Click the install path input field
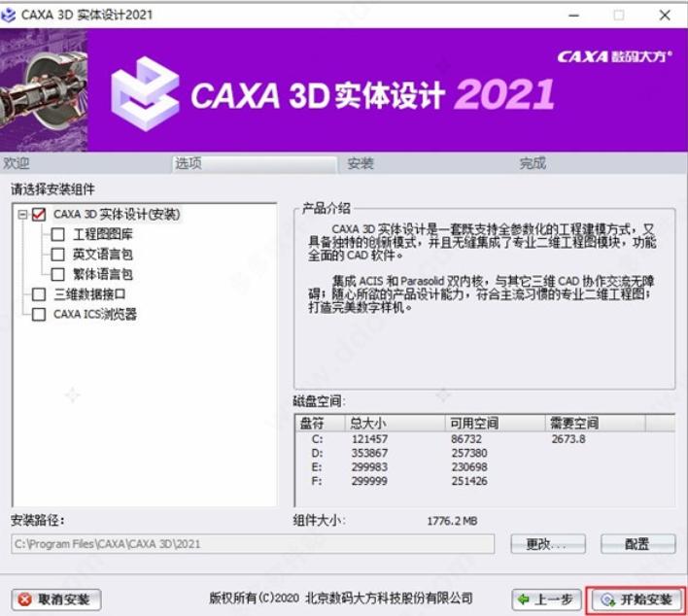Screen dimensions: 688x616 253,544
